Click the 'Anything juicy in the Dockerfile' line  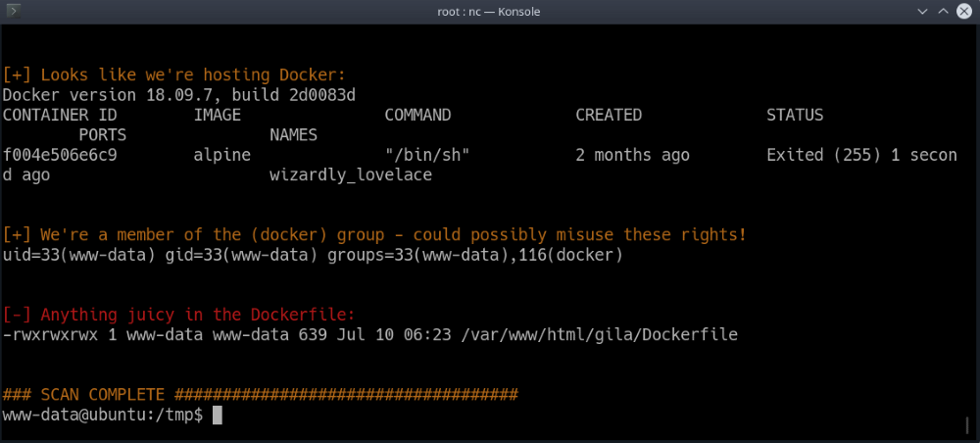(179, 316)
